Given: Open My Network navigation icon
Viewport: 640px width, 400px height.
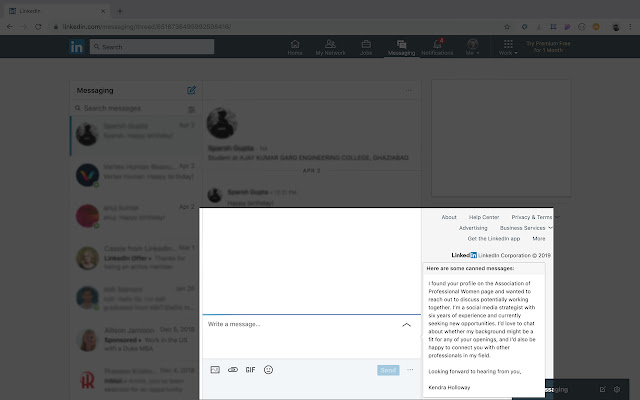Looking at the screenshot, I should [330, 47].
